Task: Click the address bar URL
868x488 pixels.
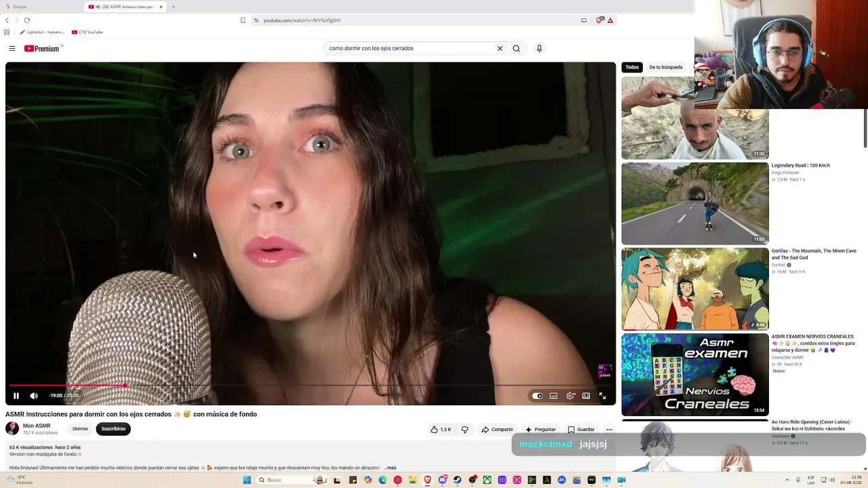Action: (x=302, y=20)
